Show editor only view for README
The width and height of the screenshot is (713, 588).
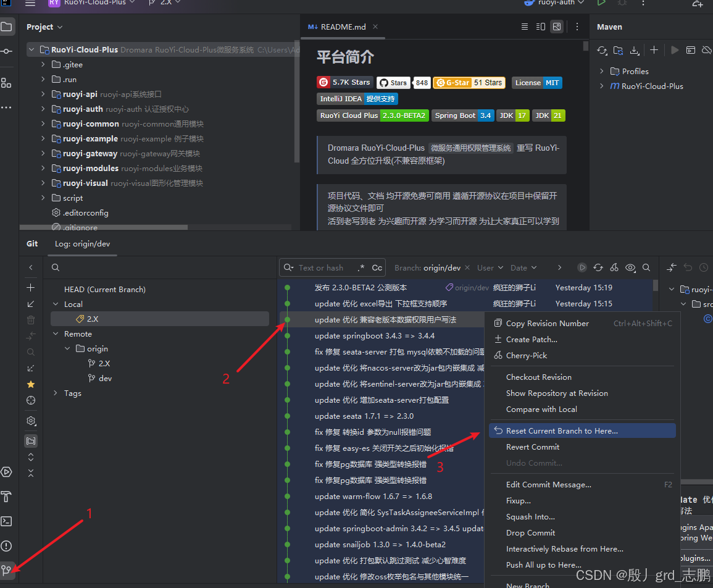pyautogui.click(x=525, y=27)
